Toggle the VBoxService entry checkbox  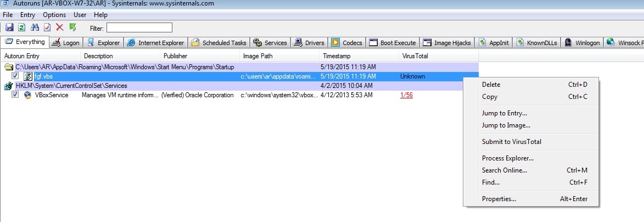point(15,95)
